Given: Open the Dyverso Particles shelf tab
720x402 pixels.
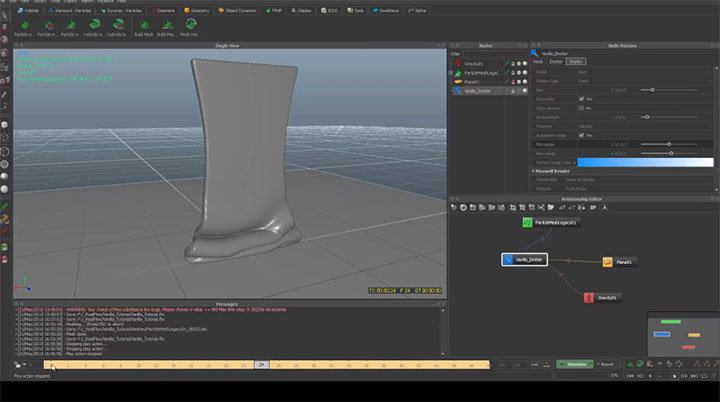Looking at the screenshot, I should 121,10.
